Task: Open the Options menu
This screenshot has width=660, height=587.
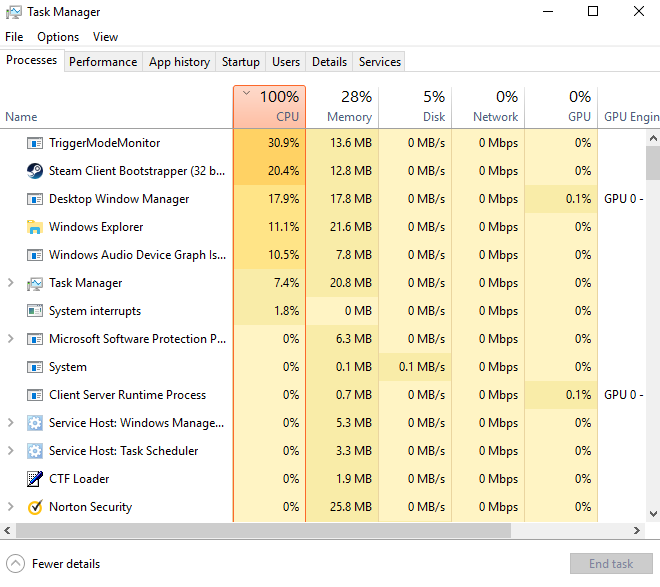Action: 58,37
